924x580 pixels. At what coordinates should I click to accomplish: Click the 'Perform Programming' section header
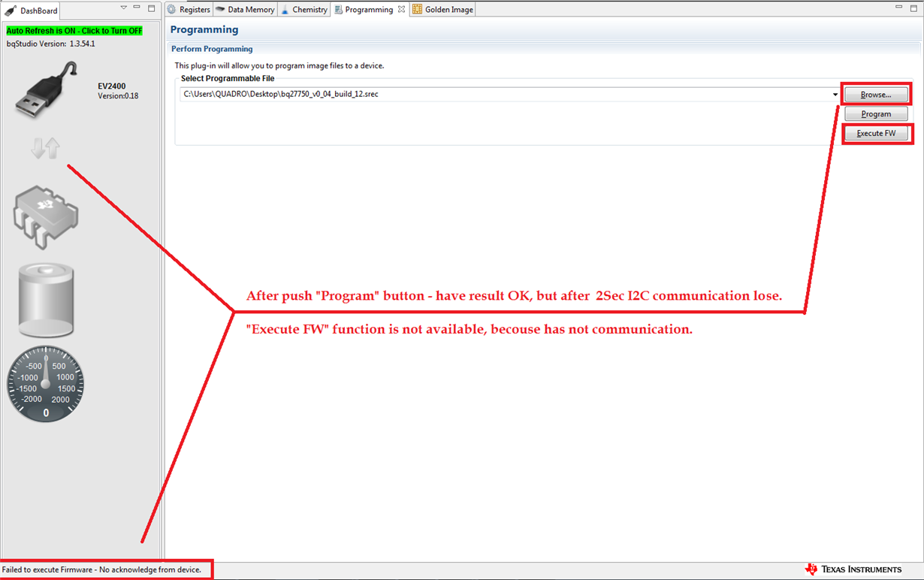click(x=212, y=49)
